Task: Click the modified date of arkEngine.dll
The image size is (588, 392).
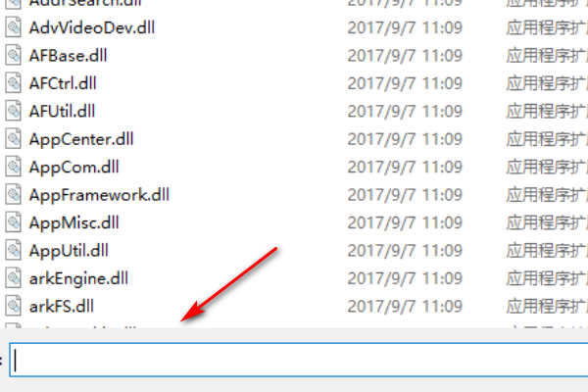Action: [x=405, y=278]
